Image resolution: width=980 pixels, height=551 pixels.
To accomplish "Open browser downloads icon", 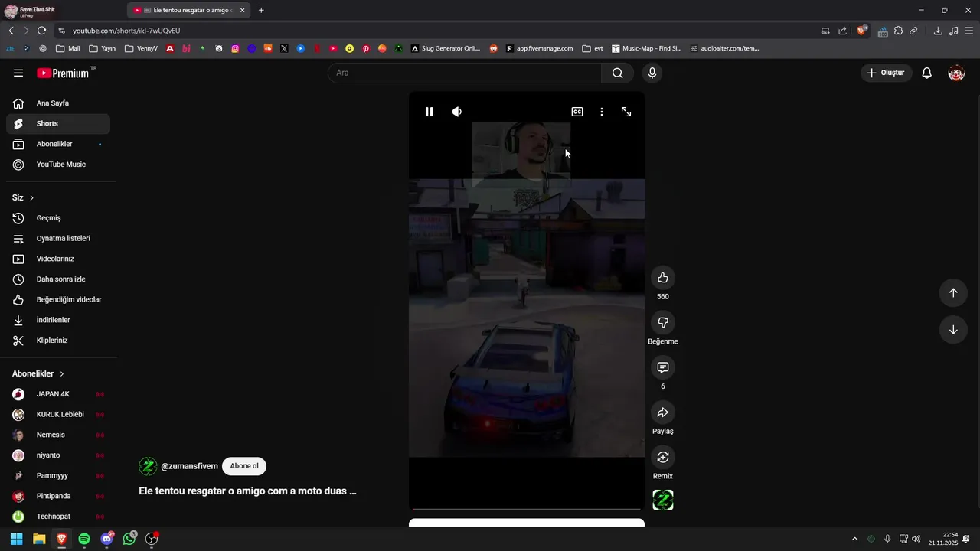I will 938,31.
